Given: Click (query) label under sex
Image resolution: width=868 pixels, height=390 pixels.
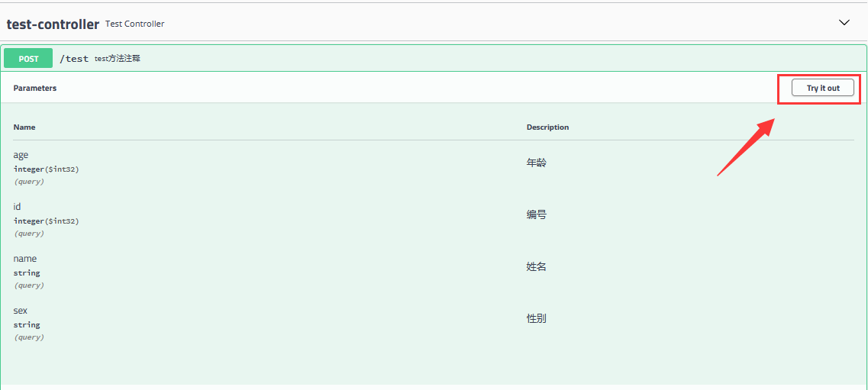Looking at the screenshot, I should pyautogui.click(x=29, y=337).
